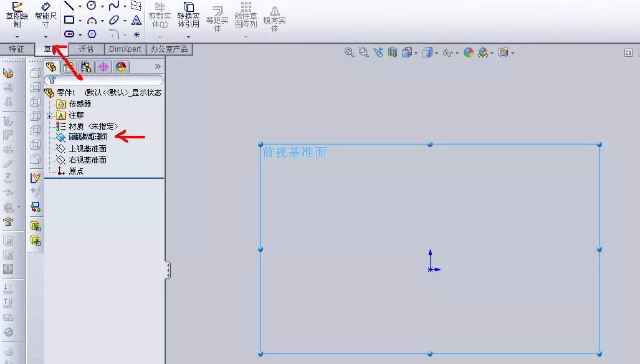Select the Line sketch tool
Viewport: 640px width, 364px height.
(69, 6)
